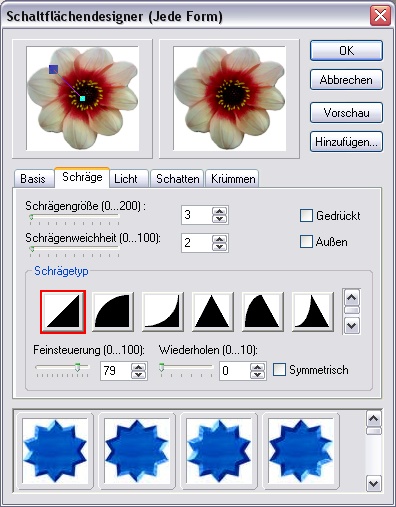Click the Feinsteuerung slider handle
Image resolution: width=396 pixels, height=507 pixels.
(77, 367)
